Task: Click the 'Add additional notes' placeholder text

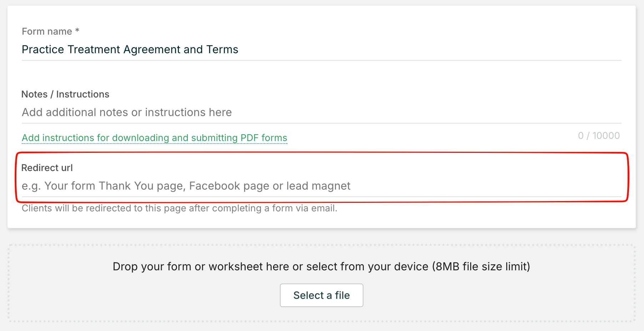Action: (x=127, y=112)
